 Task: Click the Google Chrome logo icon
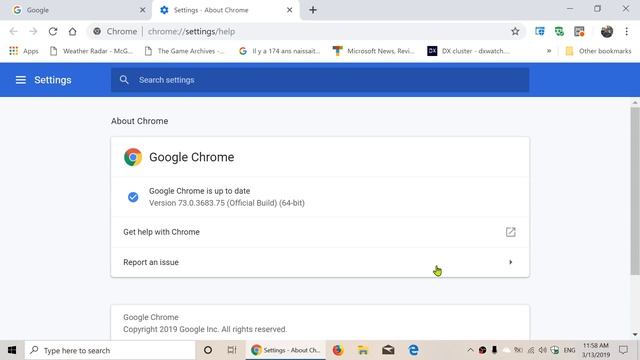click(133, 157)
